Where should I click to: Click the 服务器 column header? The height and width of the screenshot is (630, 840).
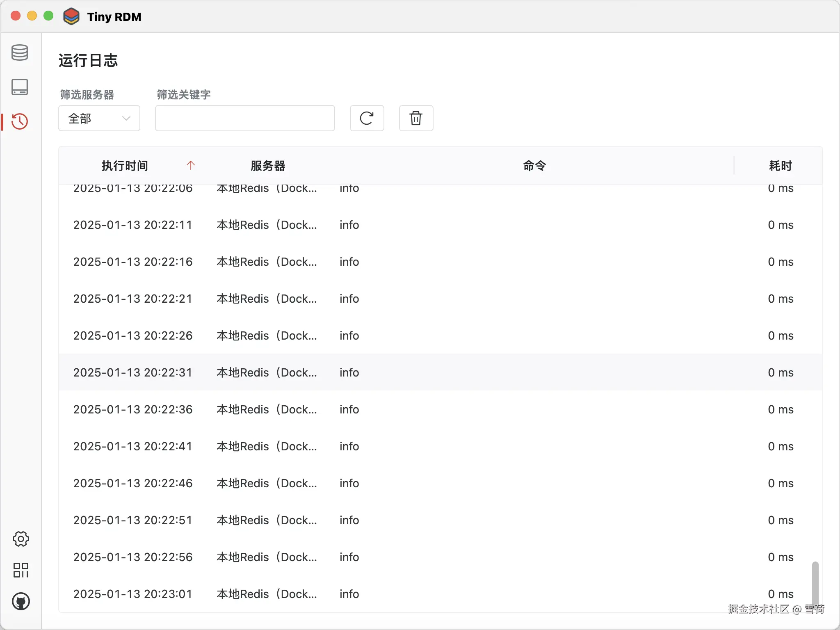(x=268, y=166)
